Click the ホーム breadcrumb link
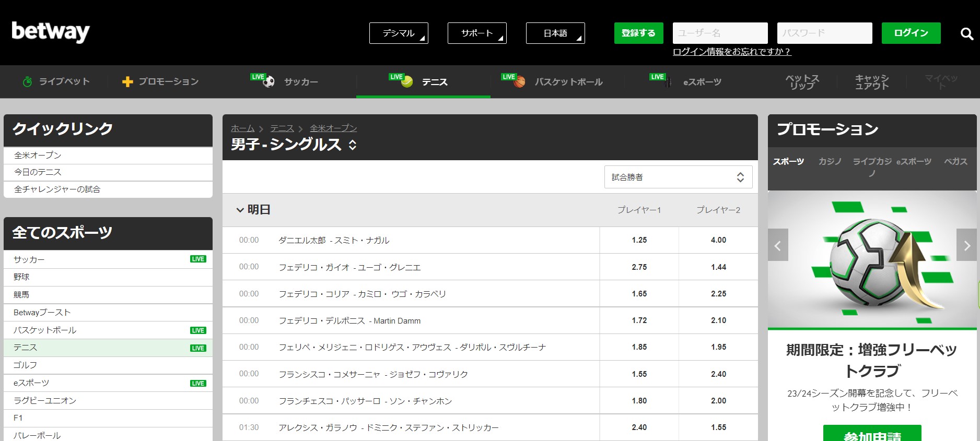This screenshot has height=441, width=980. tap(243, 128)
